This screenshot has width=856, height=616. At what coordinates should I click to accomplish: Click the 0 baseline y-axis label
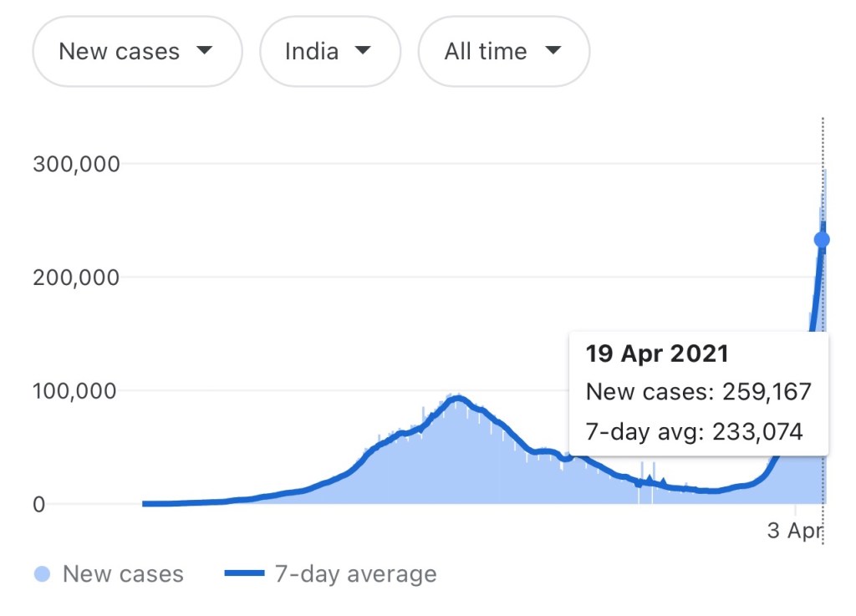pyautogui.click(x=39, y=505)
